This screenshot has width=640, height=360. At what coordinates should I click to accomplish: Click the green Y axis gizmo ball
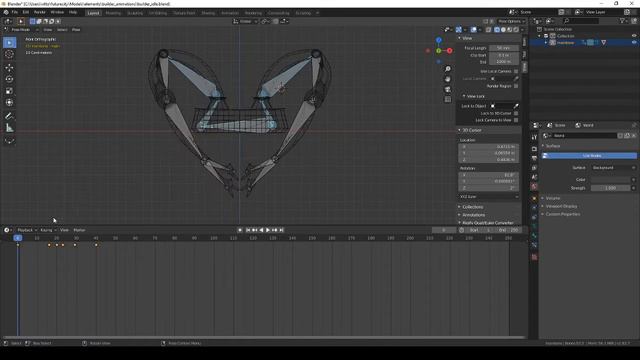tap(439, 51)
